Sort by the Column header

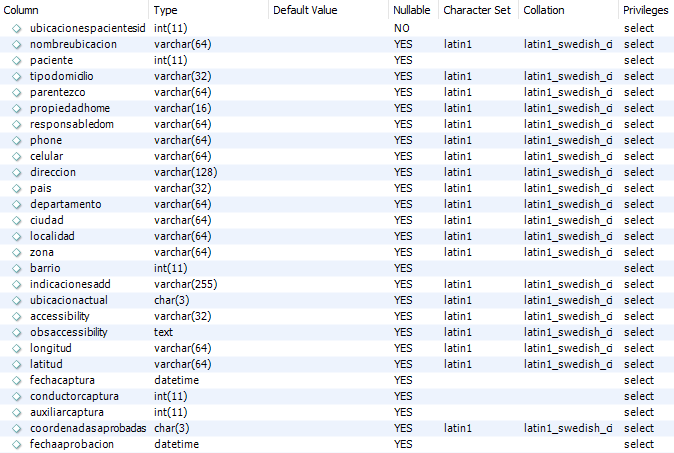tap(21, 10)
